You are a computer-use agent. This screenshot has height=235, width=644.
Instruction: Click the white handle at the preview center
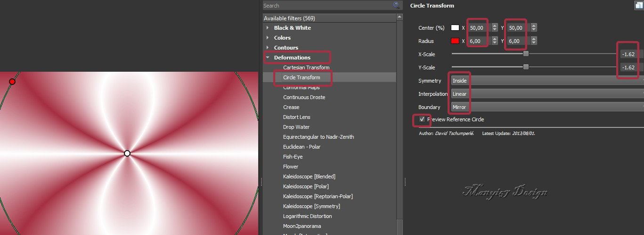tap(127, 153)
